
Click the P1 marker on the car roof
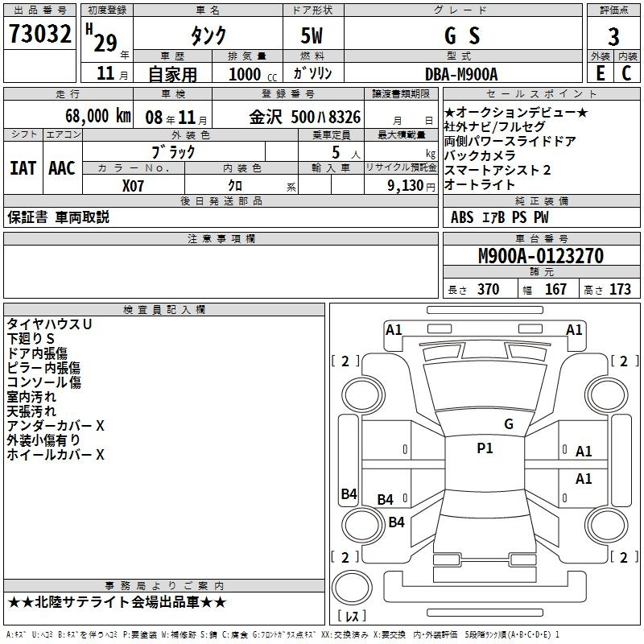point(485,448)
